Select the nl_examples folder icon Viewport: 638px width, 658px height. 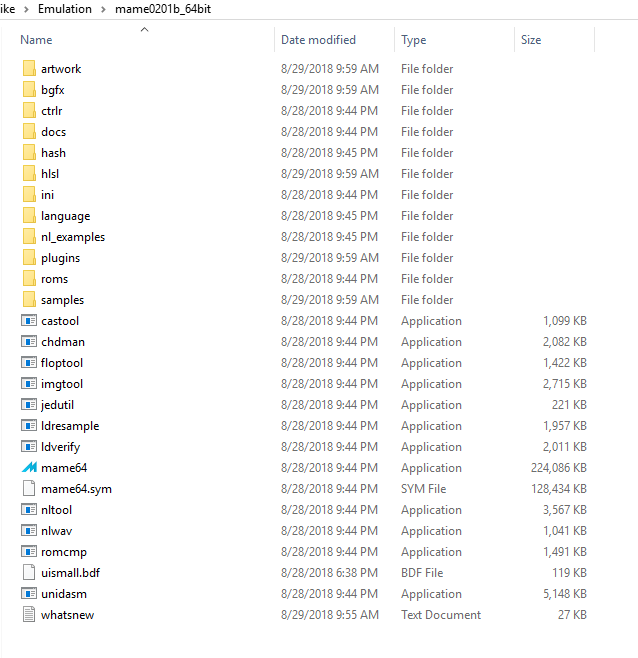pos(29,236)
